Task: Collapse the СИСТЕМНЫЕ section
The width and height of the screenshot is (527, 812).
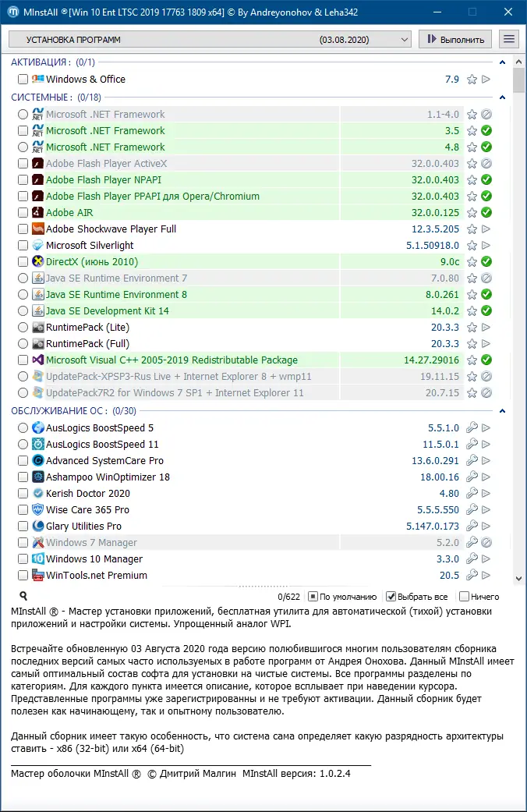Action: (x=502, y=98)
